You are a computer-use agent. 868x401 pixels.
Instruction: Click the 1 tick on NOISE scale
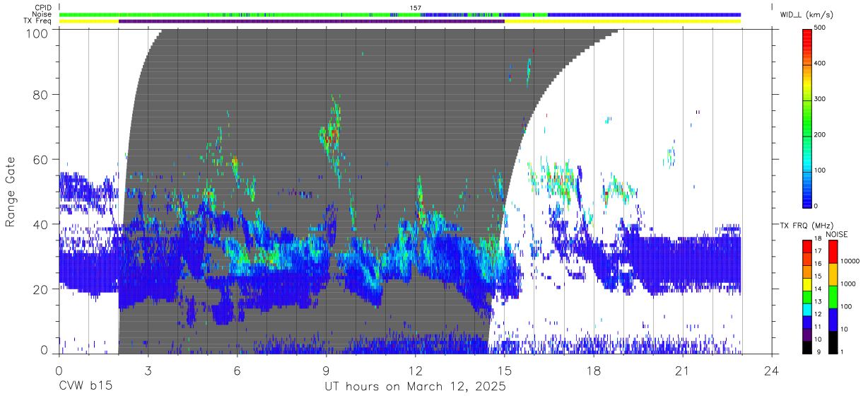pyautogui.click(x=843, y=351)
